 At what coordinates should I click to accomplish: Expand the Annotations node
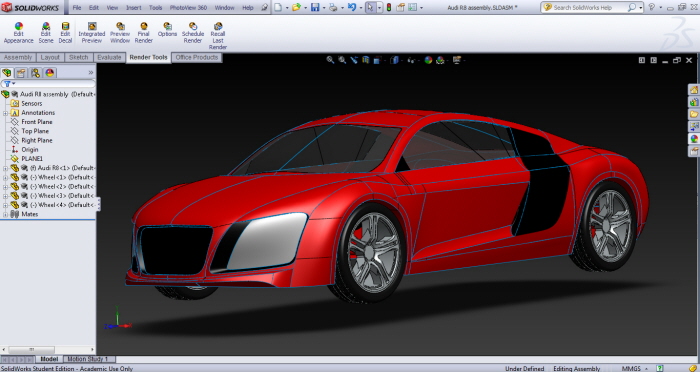[5, 113]
